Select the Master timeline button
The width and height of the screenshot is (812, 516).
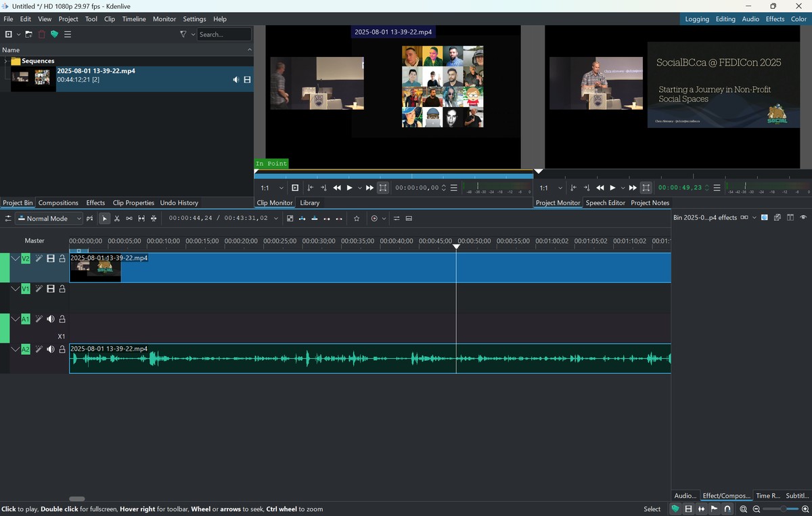[x=35, y=240]
